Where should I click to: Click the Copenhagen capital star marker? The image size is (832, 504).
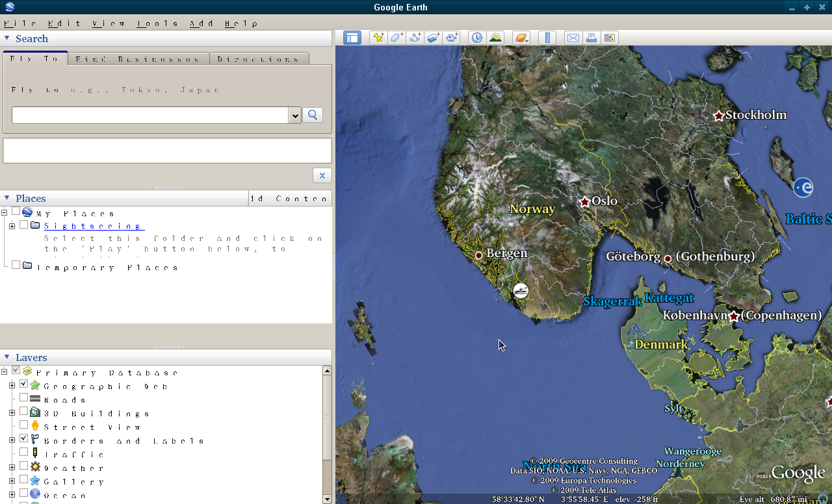tap(734, 316)
